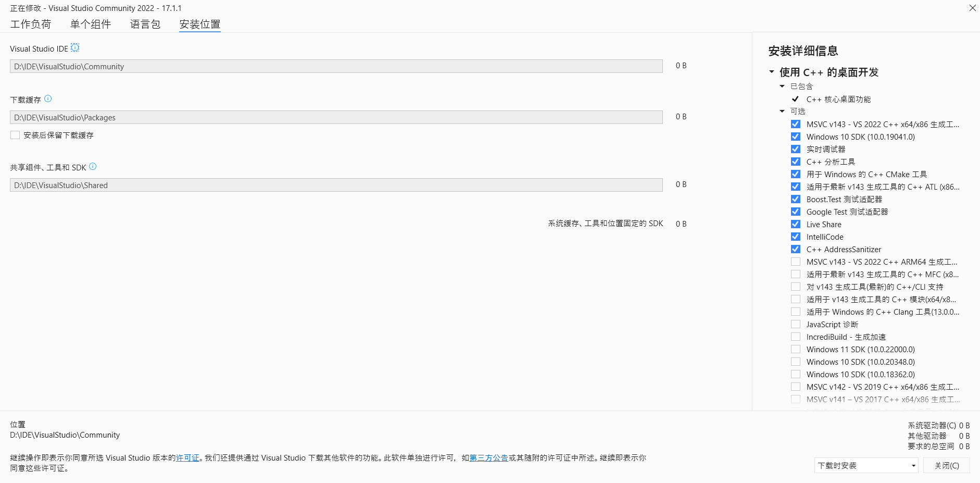The height and width of the screenshot is (483, 980).
Task: Uncheck Live Share component
Action: [796, 224]
